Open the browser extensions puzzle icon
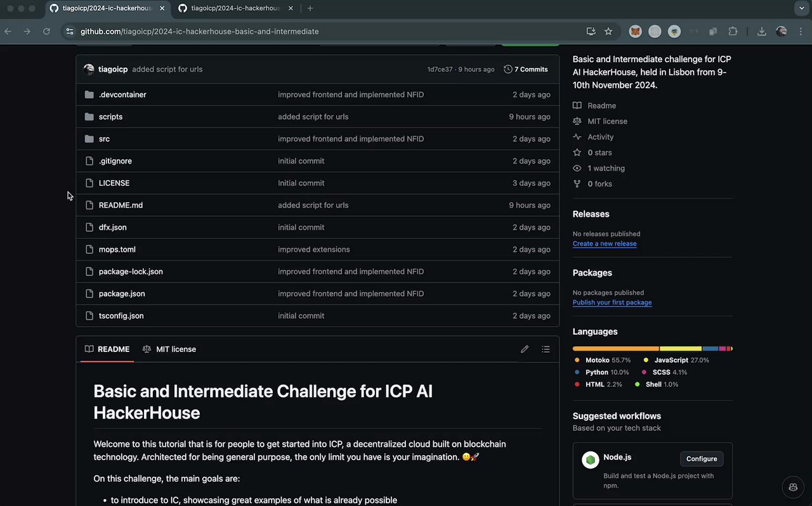 coord(733,31)
